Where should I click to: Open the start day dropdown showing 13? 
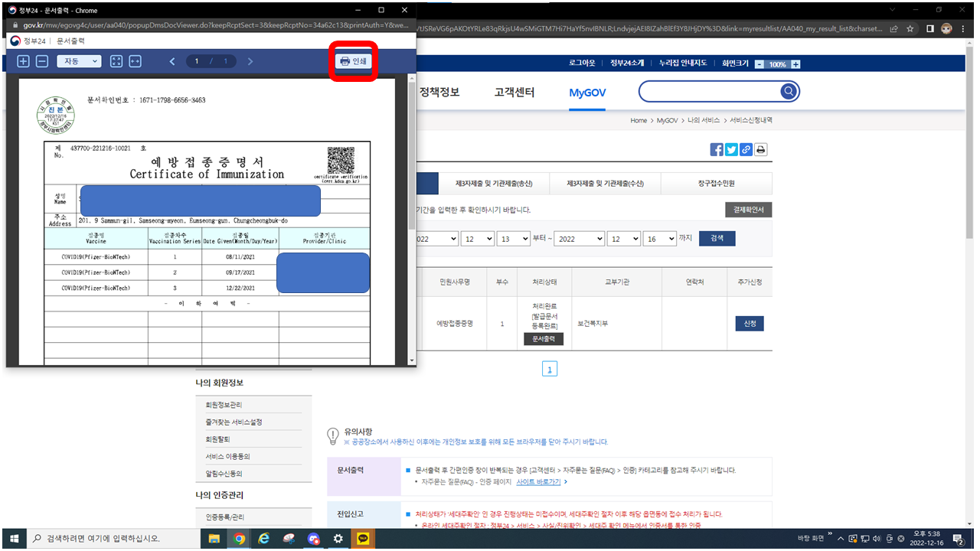pyautogui.click(x=513, y=239)
